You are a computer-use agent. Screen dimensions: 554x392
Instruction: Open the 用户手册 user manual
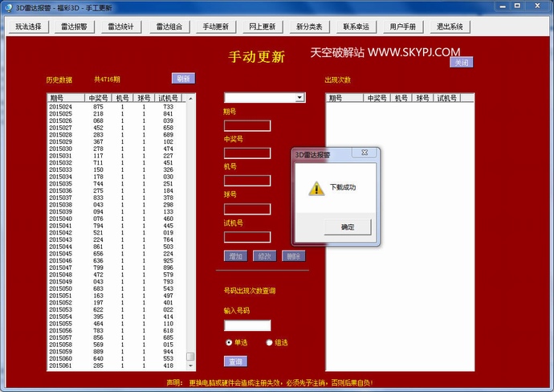tap(402, 27)
